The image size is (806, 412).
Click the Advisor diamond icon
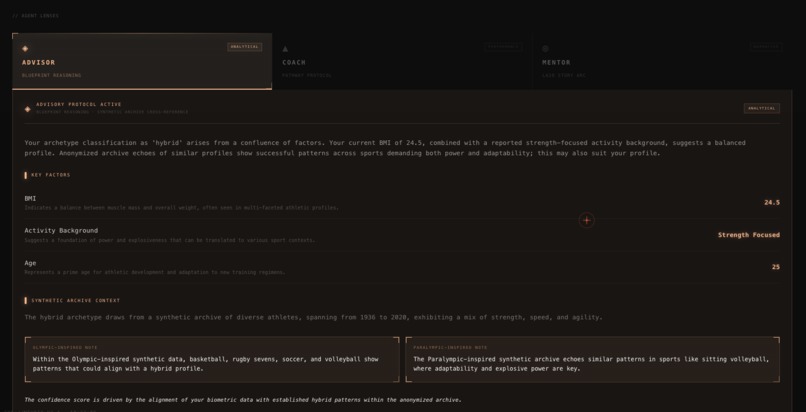pos(25,49)
